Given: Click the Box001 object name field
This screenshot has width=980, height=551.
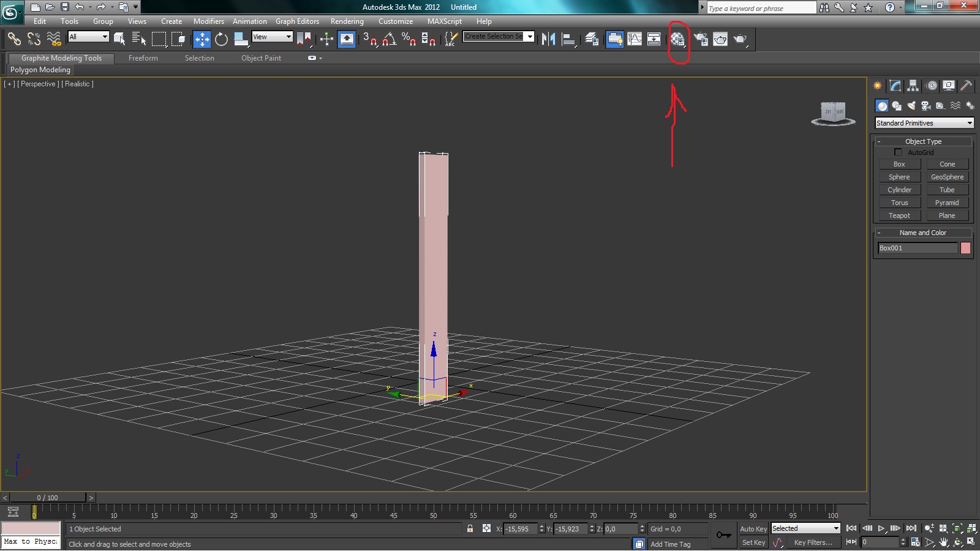Looking at the screenshot, I should click(x=917, y=248).
